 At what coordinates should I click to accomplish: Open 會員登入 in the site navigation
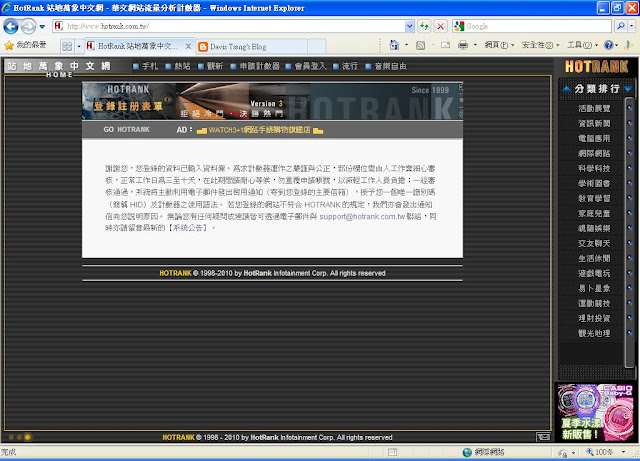click(x=306, y=66)
